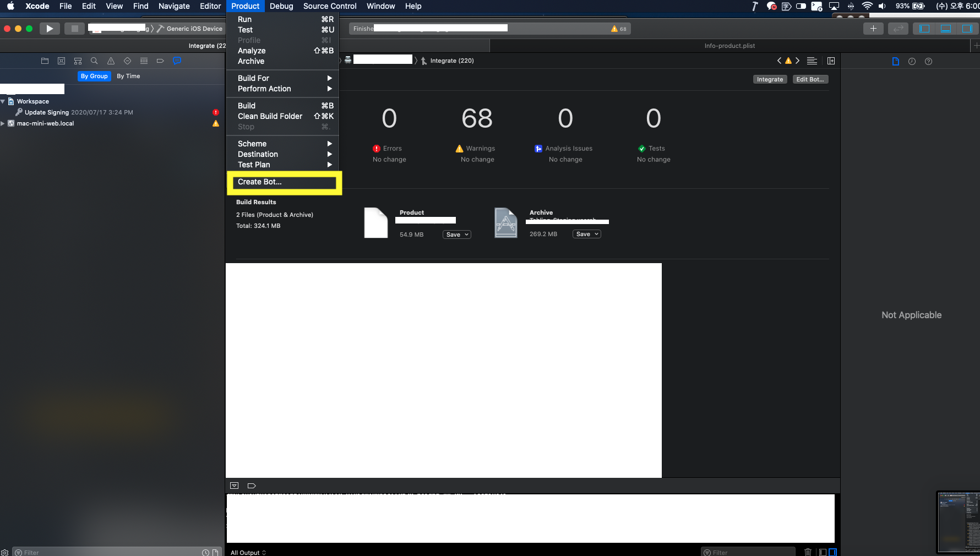Choose Clean Build Folder menu item
Screen dimensions: 980x556
(x=282, y=116)
